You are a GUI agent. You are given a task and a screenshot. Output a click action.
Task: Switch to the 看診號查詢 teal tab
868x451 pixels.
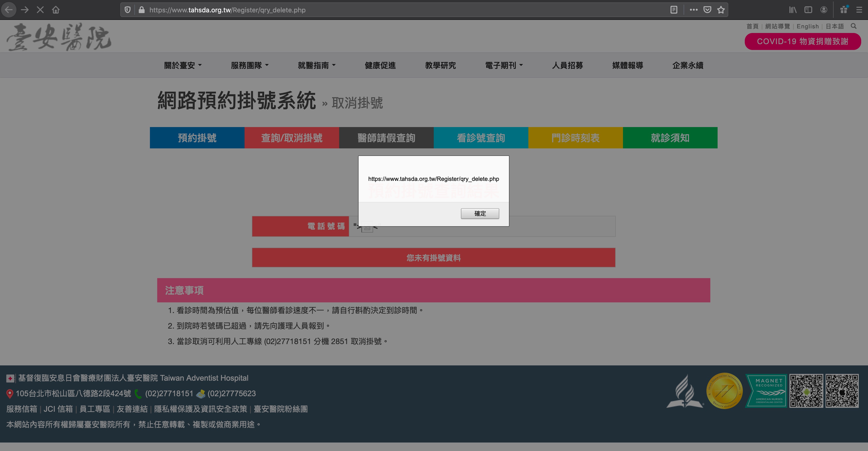(481, 138)
